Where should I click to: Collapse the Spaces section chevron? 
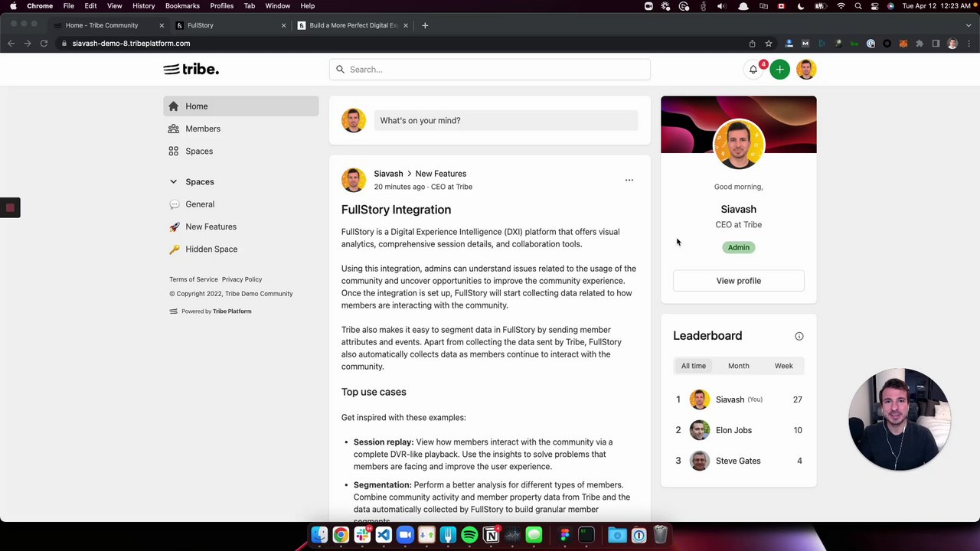coord(174,182)
